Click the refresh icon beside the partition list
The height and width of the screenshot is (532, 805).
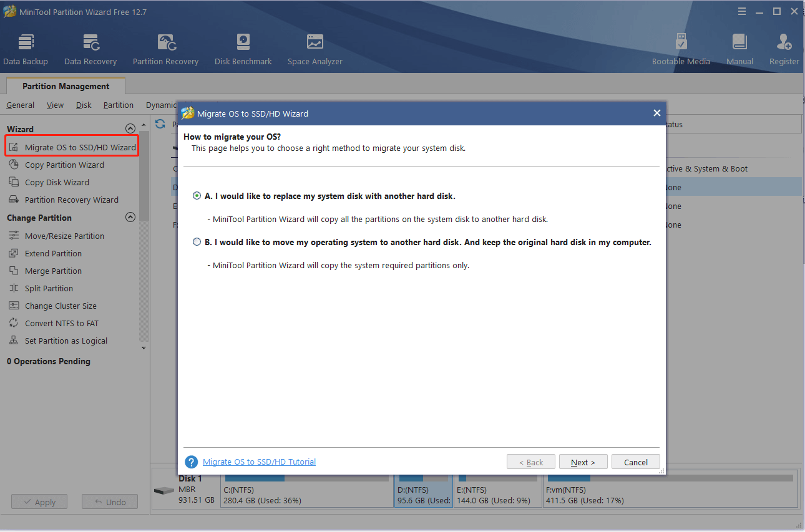[x=160, y=124]
